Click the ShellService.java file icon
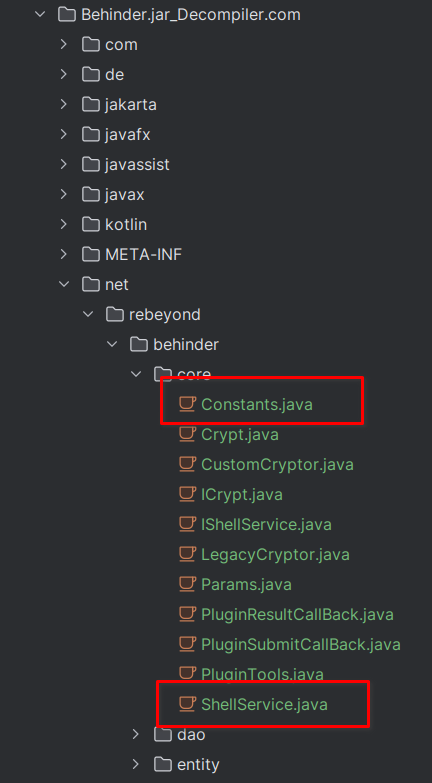 pyautogui.click(x=187, y=704)
